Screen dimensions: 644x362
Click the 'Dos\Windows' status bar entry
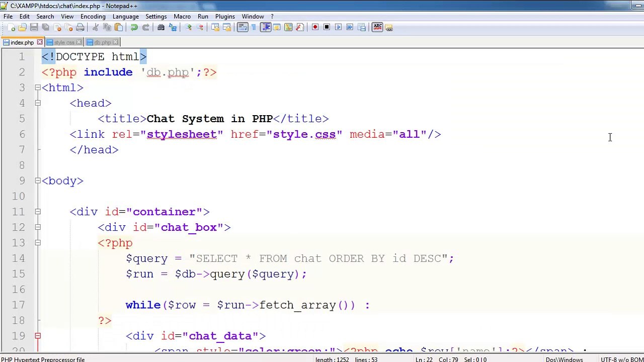tap(564, 359)
